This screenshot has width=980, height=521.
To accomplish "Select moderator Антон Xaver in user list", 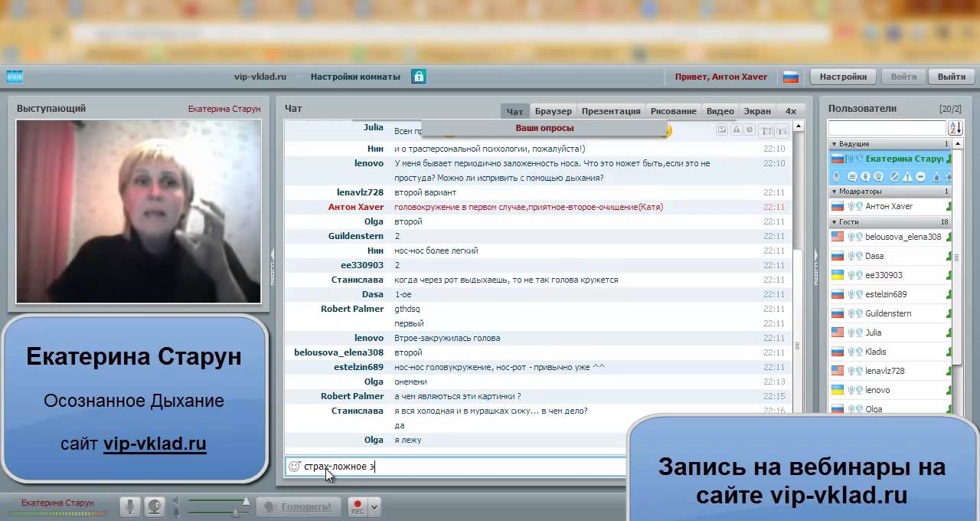I will [x=890, y=206].
